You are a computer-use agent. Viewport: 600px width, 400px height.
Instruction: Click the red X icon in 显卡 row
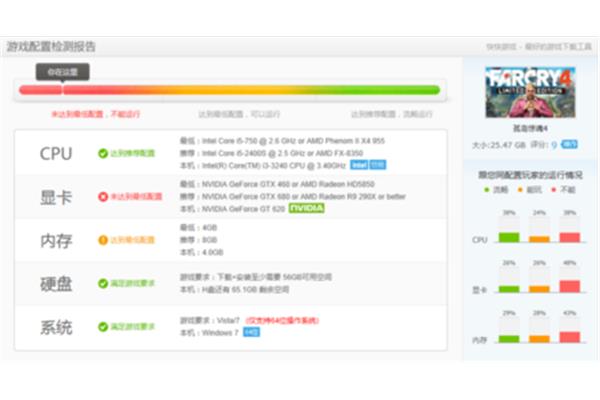click(103, 197)
